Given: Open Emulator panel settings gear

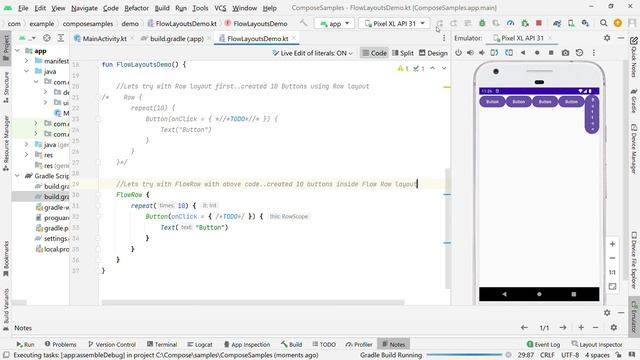Looking at the screenshot, I should (607, 38).
